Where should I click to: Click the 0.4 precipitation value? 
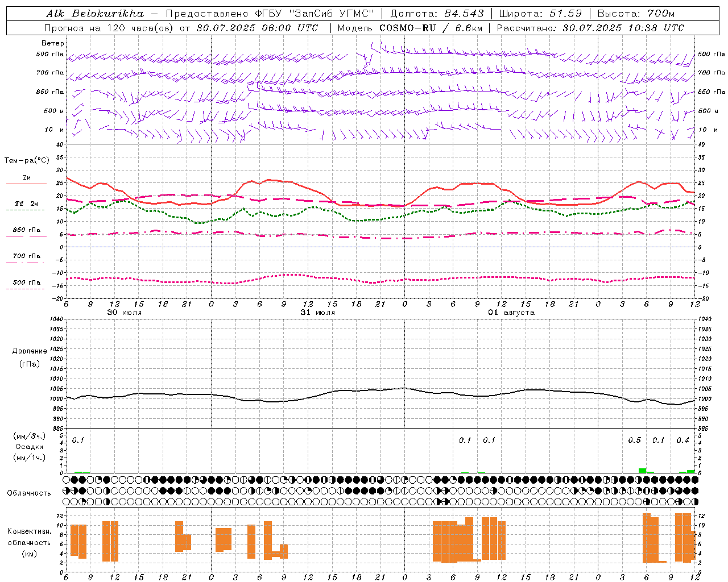tap(682, 440)
